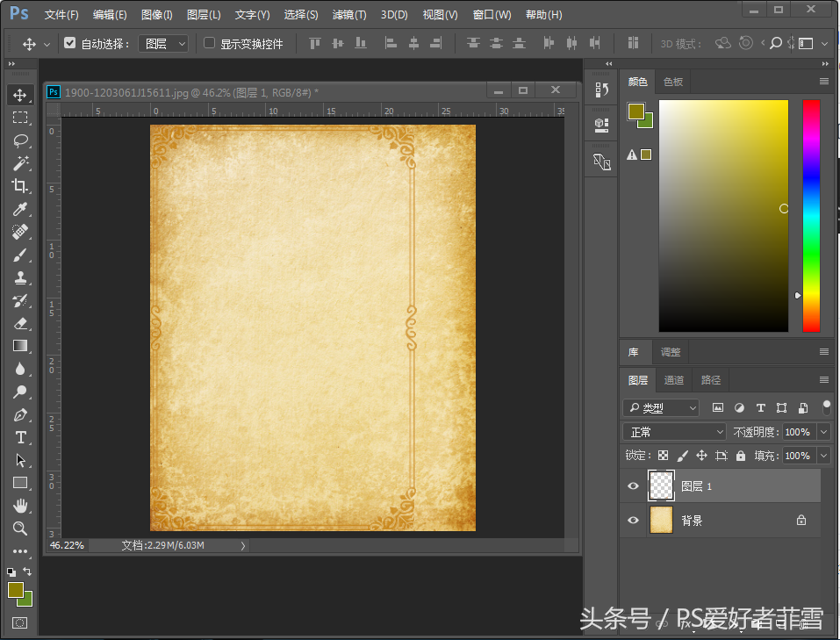Enable the 显示变换控件 checkbox
This screenshot has width=840, height=640.
(x=209, y=43)
